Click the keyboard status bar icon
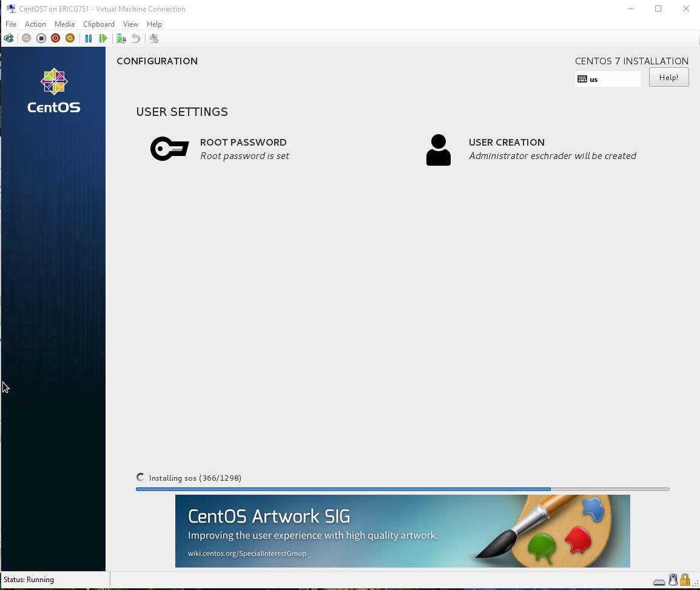Viewport: 700px width, 590px height. (659, 582)
